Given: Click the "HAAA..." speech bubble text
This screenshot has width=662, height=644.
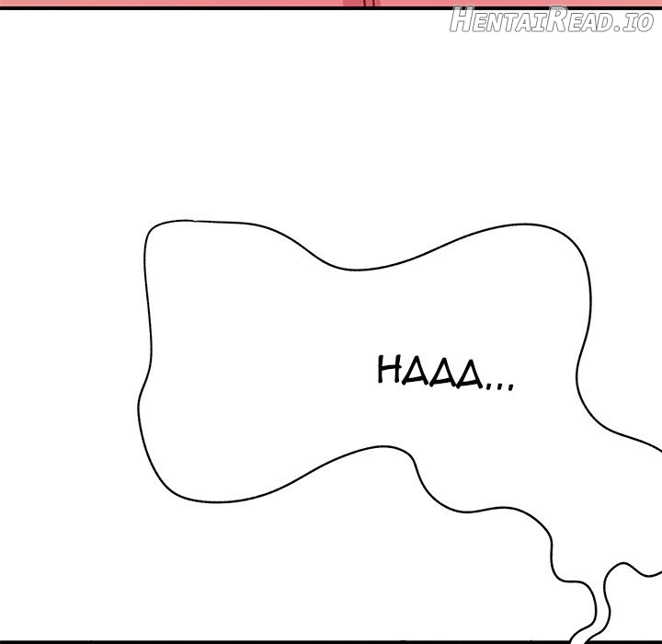Looking at the screenshot, I should coord(445,373).
